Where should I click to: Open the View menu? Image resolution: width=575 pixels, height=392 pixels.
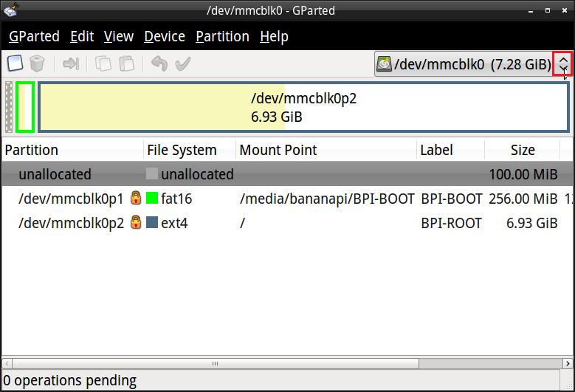pos(119,36)
